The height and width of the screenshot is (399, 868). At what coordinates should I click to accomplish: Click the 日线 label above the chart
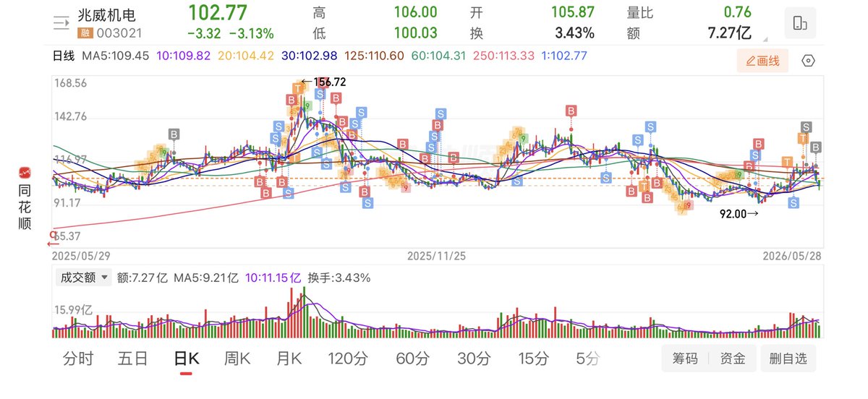point(64,56)
